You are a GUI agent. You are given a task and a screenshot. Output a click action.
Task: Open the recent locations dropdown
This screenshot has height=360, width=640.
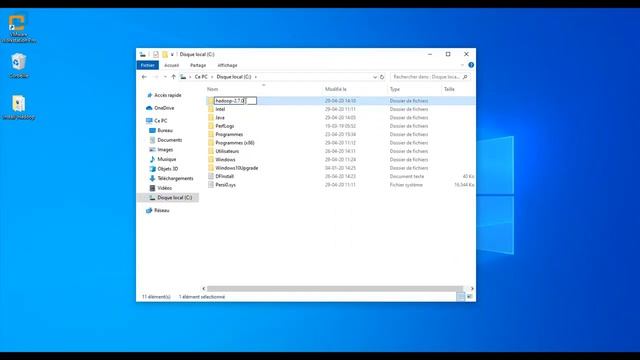pos(165,77)
